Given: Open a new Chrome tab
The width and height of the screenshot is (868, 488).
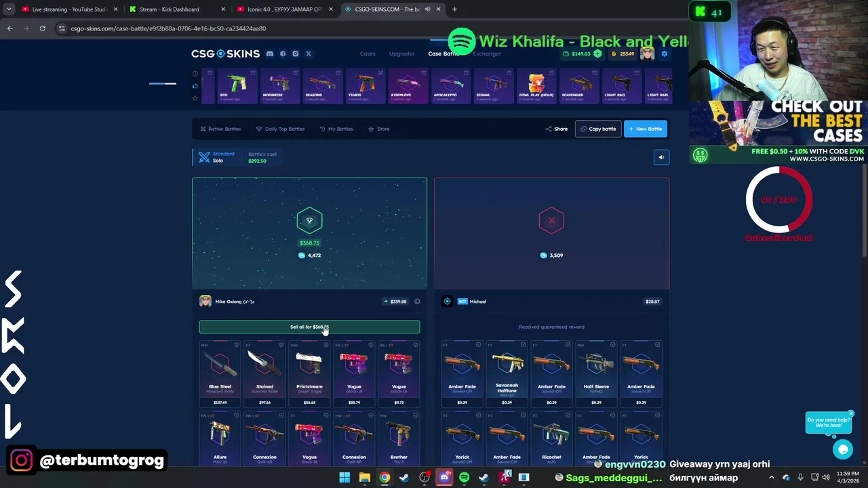Looking at the screenshot, I should tap(454, 9).
